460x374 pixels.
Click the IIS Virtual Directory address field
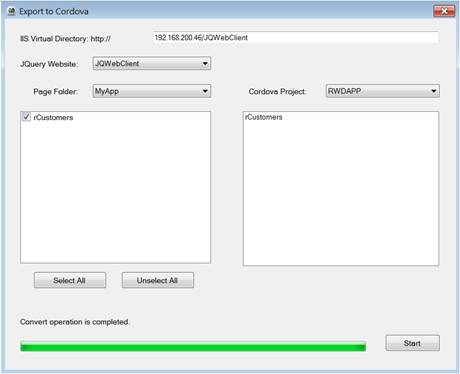[x=296, y=38]
